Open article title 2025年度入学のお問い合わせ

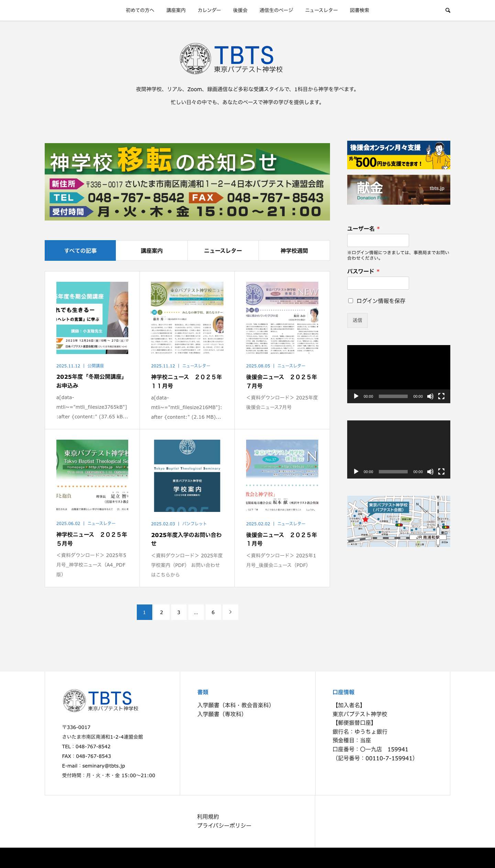tap(186, 539)
